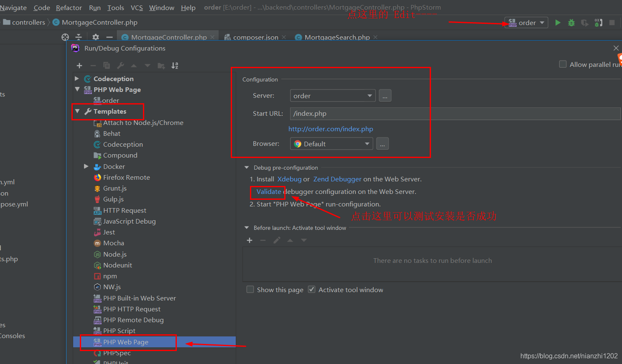Collapse Debug pre-configuration section
The width and height of the screenshot is (622, 364).
[247, 168]
